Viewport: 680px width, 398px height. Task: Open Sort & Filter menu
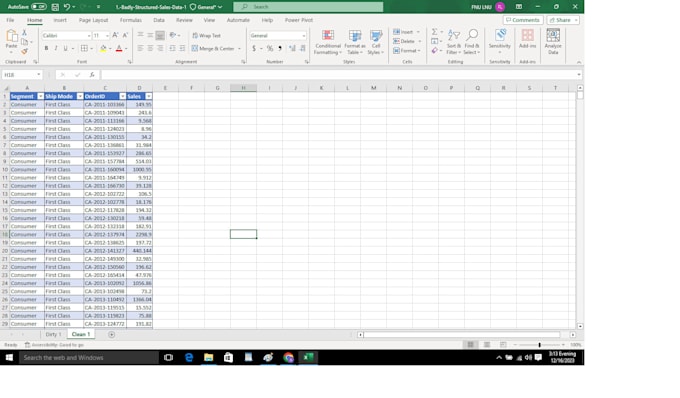pyautogui.click(x=454, y=42)
